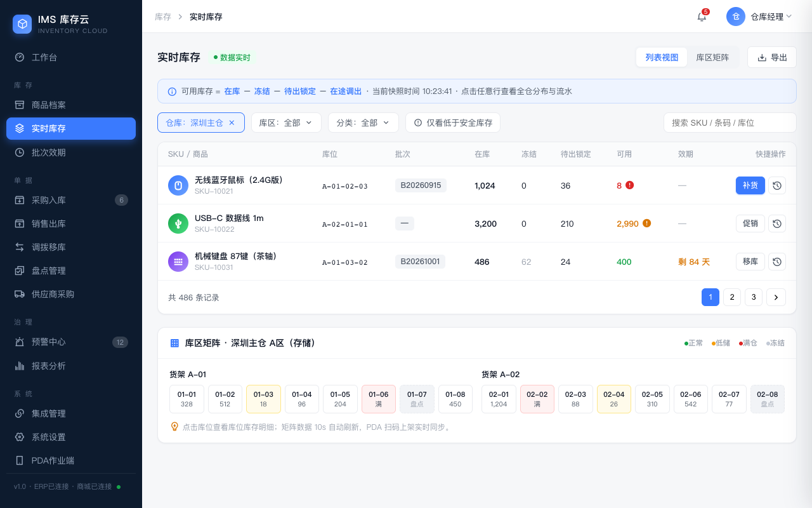Click the USB product icon for SKU-10022
The image size is (812, 508).
[178, 224]
